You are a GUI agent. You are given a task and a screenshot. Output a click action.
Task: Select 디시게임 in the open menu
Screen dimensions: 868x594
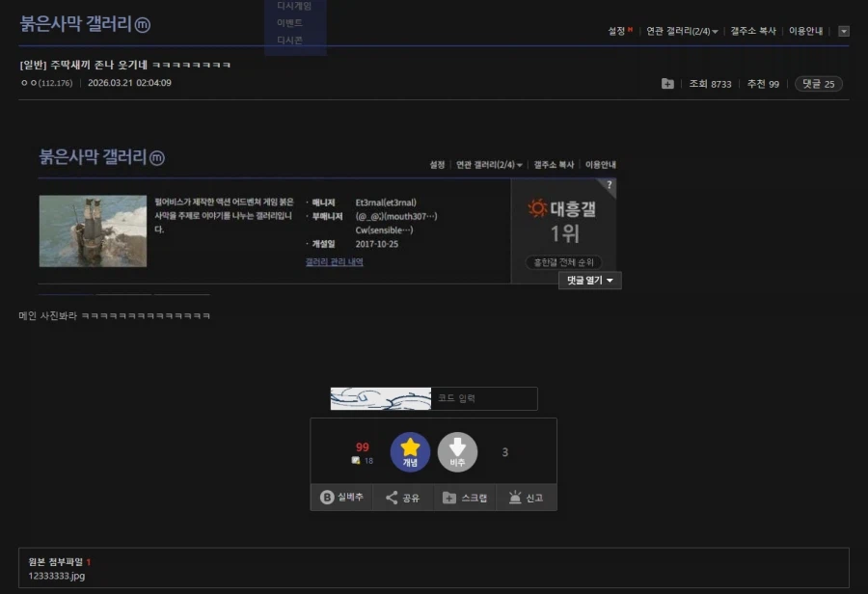click(x=294, y=5)
